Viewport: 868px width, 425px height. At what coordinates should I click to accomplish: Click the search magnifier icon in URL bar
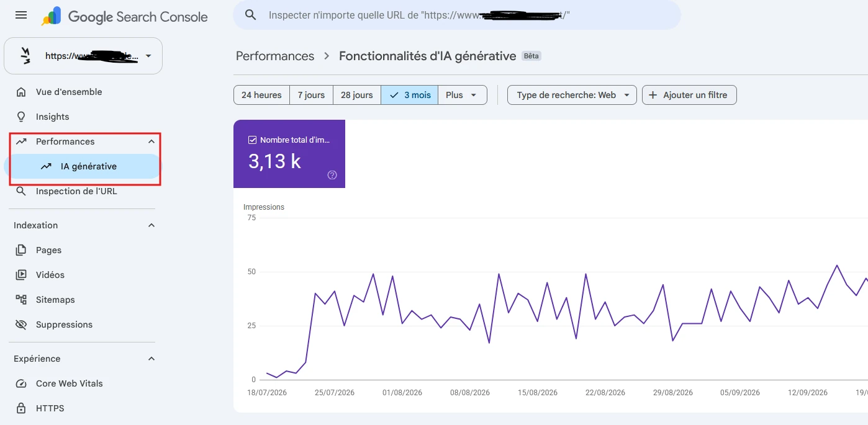tap(251, 15)
